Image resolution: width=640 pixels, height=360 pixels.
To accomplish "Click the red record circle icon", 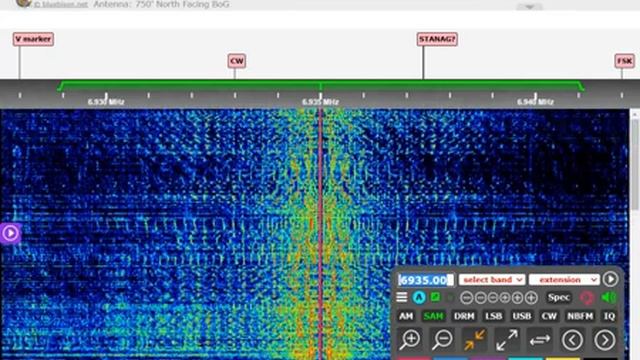I will (x=587, y=298).
